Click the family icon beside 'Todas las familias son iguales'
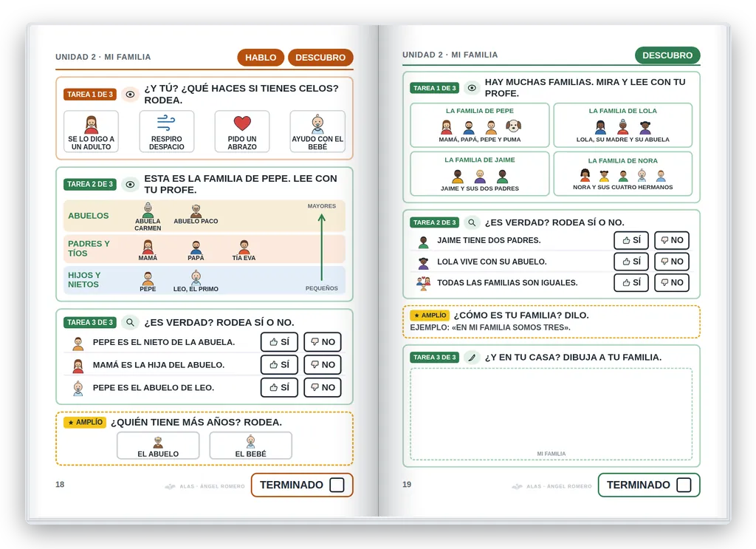The image size is (756, 549). [423, 283]
